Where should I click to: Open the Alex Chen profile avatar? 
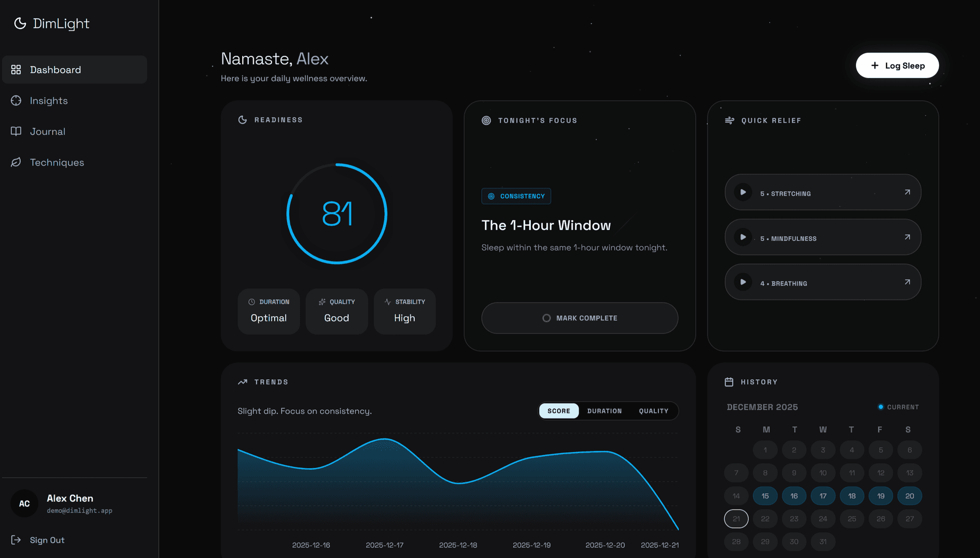click(x=24, y=504)
